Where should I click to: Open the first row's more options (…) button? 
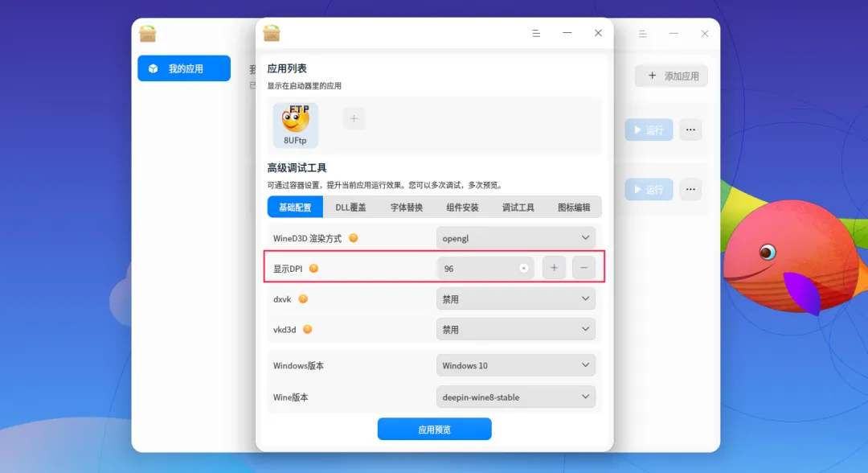(690, 130)
